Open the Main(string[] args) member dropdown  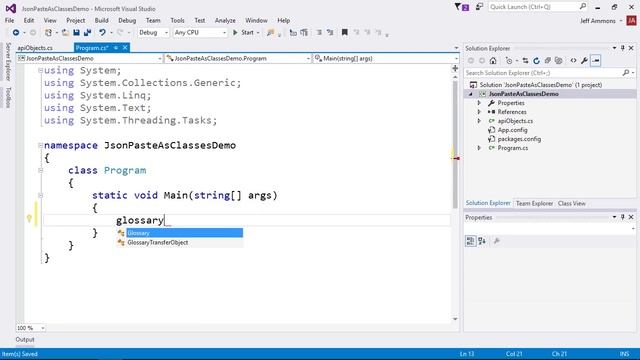(x=386, y=59)
